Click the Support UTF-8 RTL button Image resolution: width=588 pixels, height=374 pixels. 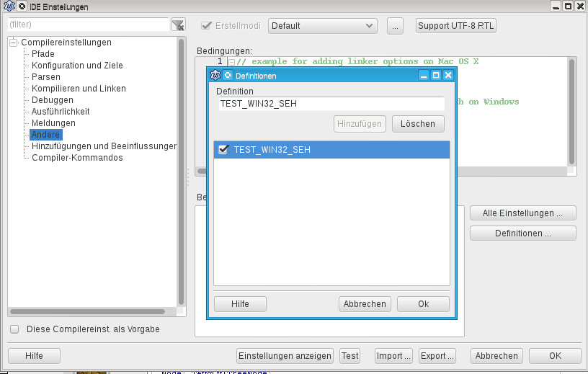click(456, 26)
